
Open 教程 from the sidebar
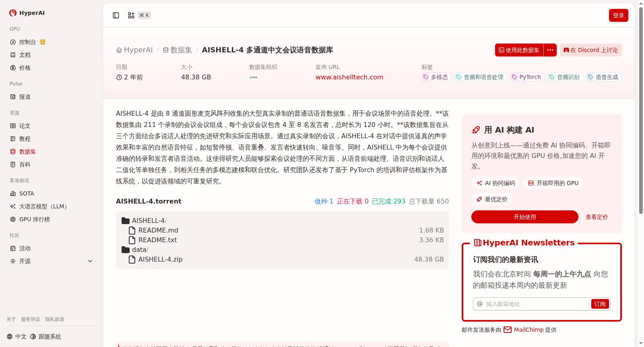(52, 139)
